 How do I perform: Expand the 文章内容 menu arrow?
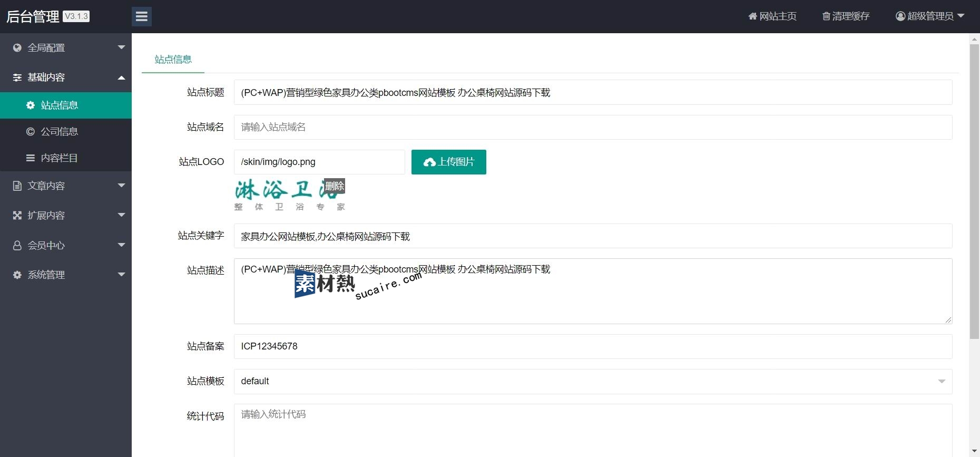pyautogui.click(x=122, y=186)
